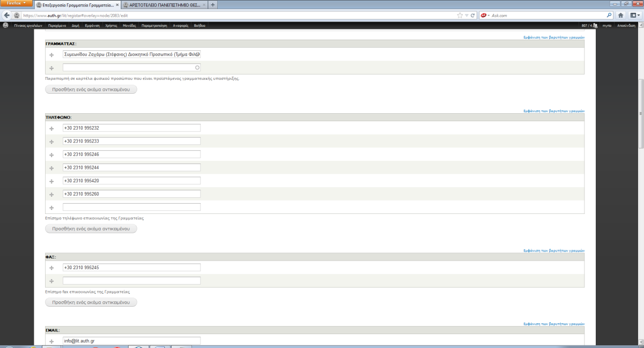Viewport: 644px width, 348px height.
Task: Click the search magnifier in the Ask.com box
Action: point(610,16)
